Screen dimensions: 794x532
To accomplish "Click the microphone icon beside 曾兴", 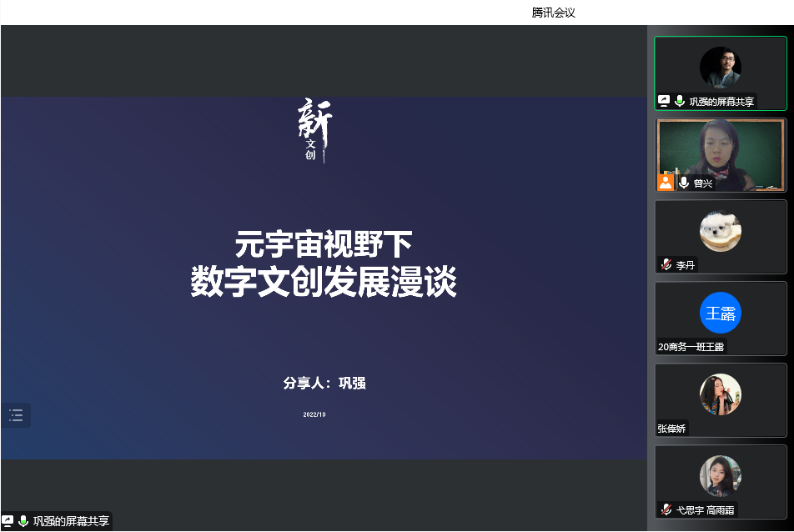I will [684, 183].
